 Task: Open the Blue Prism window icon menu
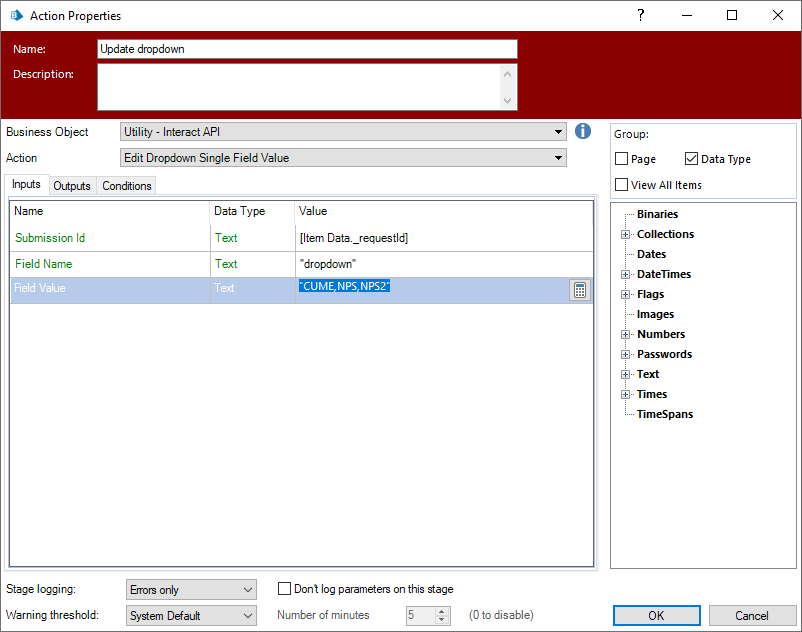[x=16, y=15]
